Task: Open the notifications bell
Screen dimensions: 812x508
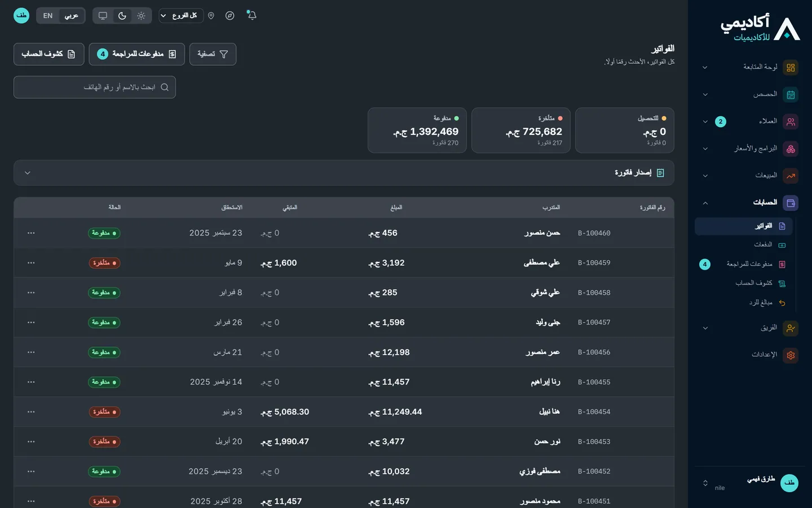Action: pyautogui.click(x=252, y=15)
